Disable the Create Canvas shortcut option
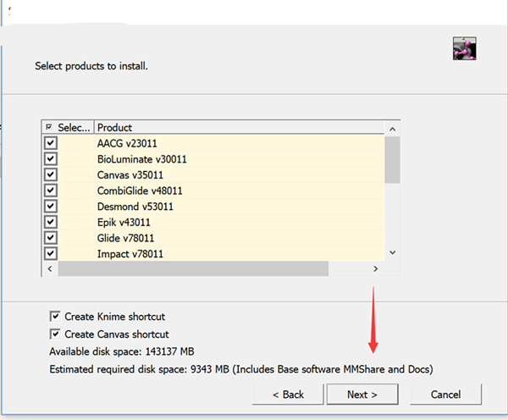This screenshot has width=508, height=420. [x=56, y=334]
